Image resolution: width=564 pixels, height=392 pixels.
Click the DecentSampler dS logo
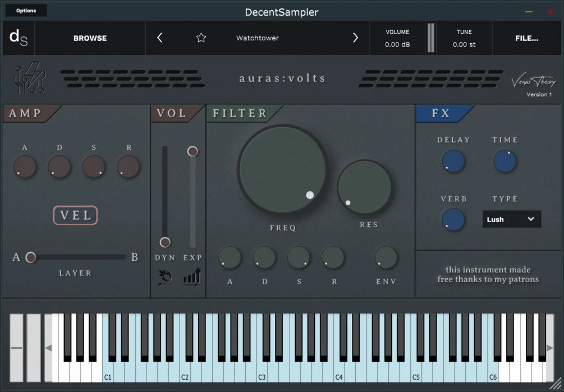[x=19, y=38]
